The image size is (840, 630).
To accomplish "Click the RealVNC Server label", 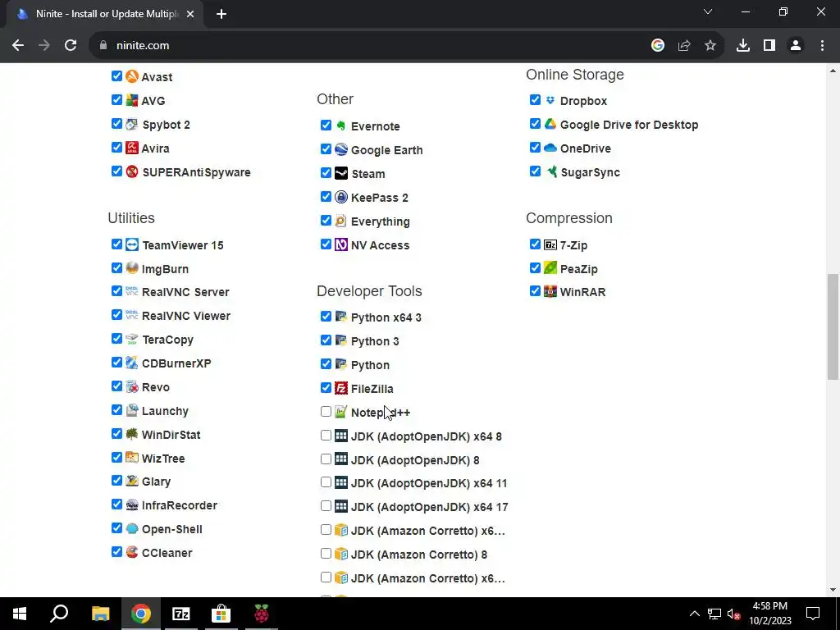I will (x=185, y=292).
